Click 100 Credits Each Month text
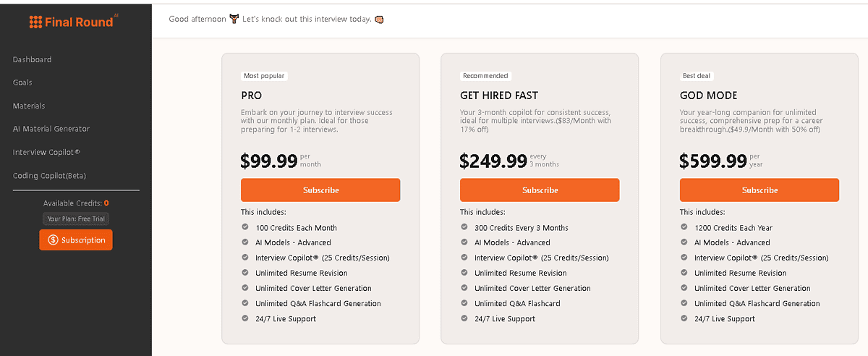 coord(296,227)
